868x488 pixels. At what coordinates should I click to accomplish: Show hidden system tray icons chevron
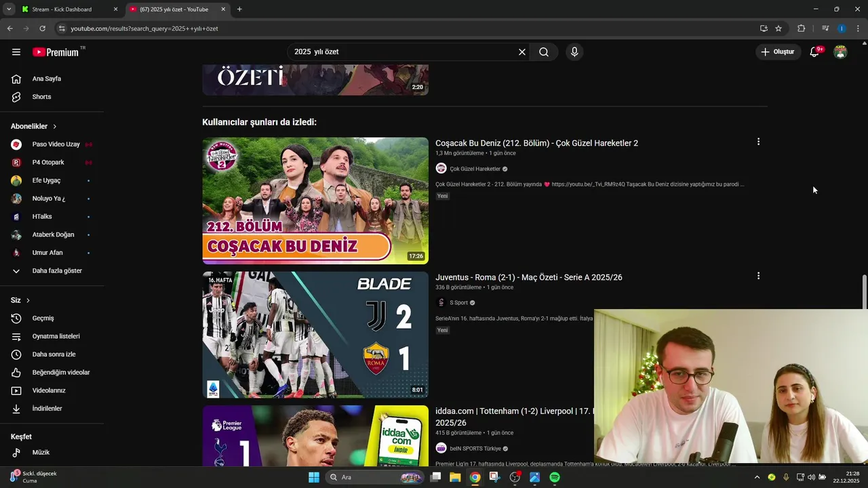(x=757, y=477)
